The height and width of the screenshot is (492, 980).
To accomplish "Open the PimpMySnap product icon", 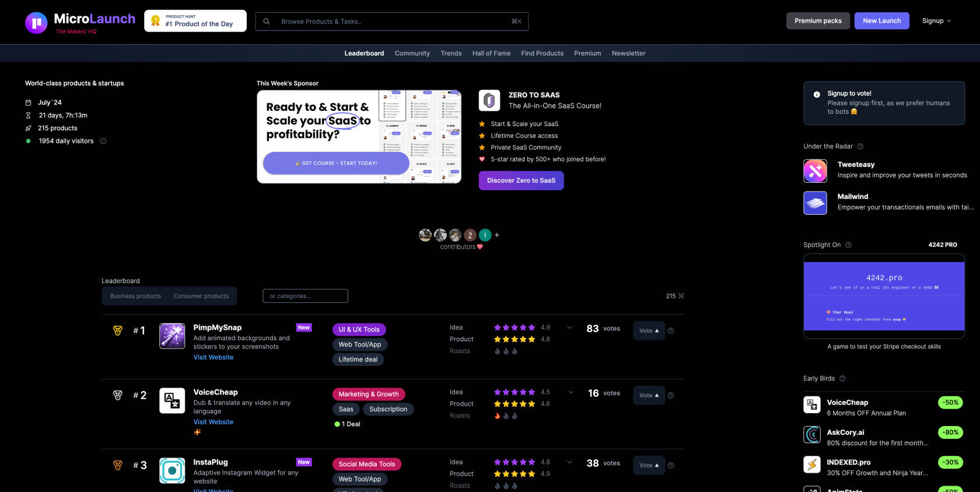I will pos(172,336).
